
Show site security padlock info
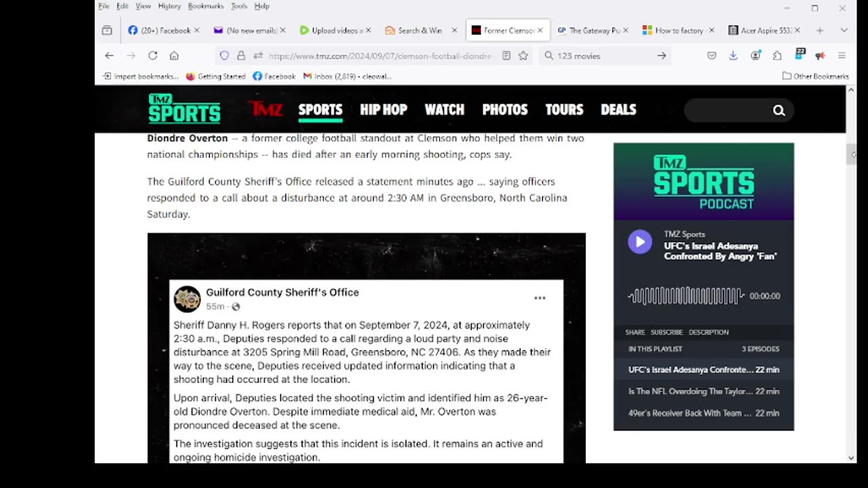(x=241, y=56)
